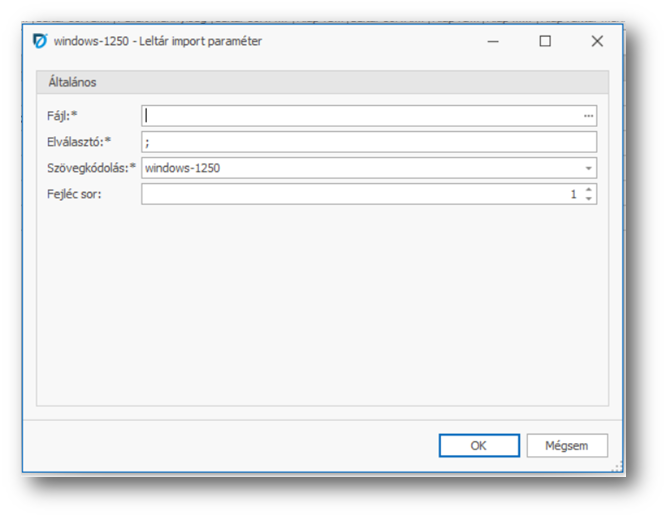This screenshot has width=668, height=519.
Task: Close the dialog with the X button
Action: [597, 42]
